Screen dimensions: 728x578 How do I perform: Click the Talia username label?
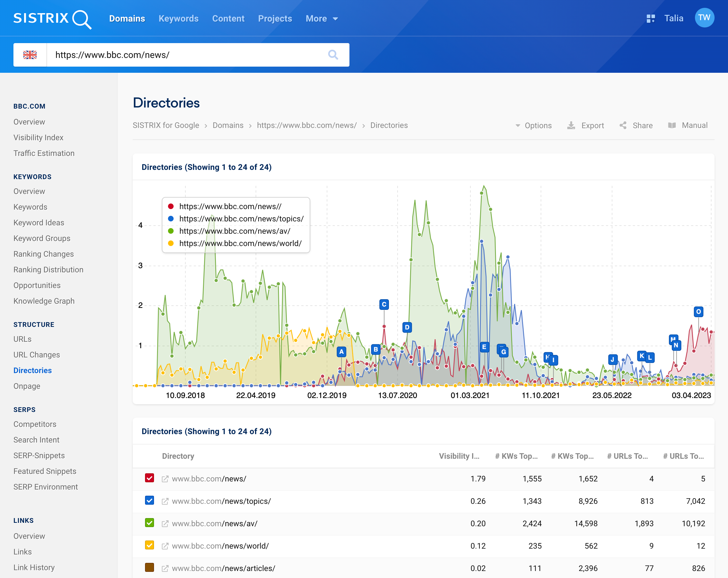click(674, 18)
